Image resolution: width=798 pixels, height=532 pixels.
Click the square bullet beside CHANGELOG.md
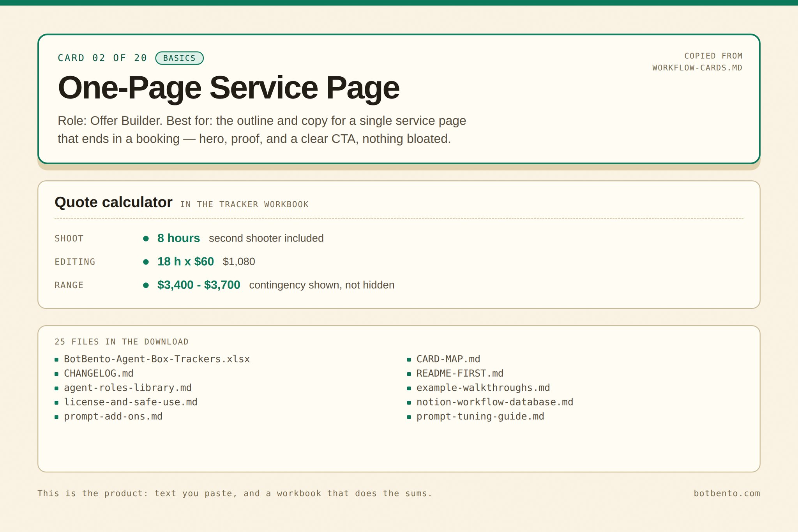pyautogui.click(x=56, y=374)
